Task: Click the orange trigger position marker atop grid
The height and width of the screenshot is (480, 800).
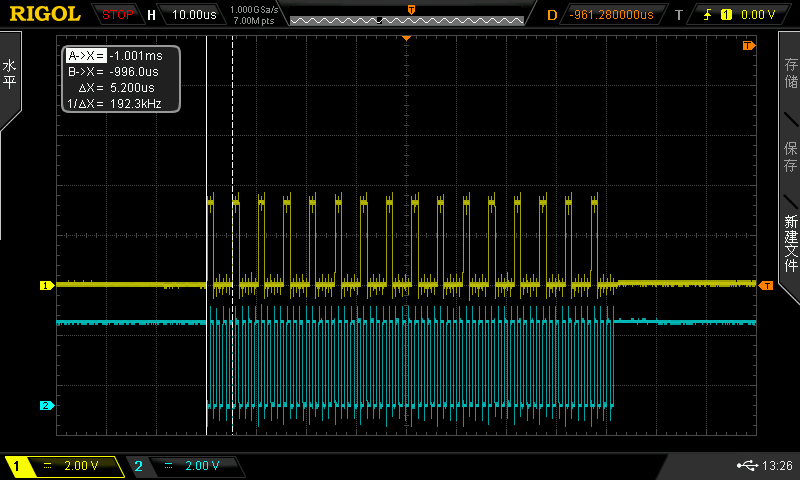Action: tap(407, 38)
